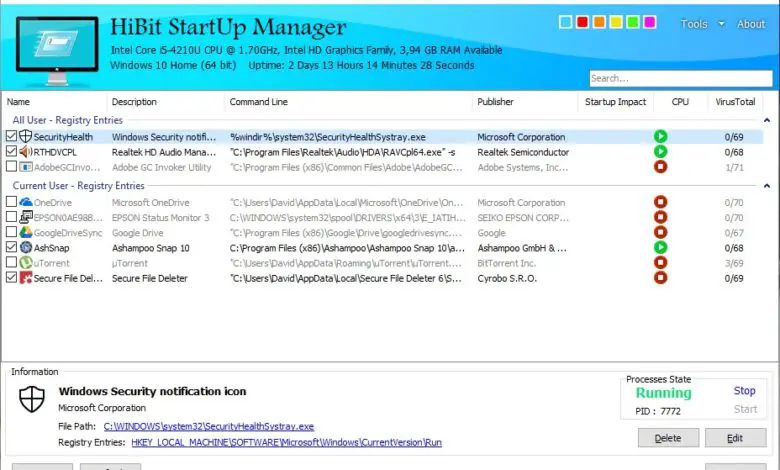Click red stopped indicator for EPSON entry
This screenshot has width=780, height=470.
click(660, 217)
